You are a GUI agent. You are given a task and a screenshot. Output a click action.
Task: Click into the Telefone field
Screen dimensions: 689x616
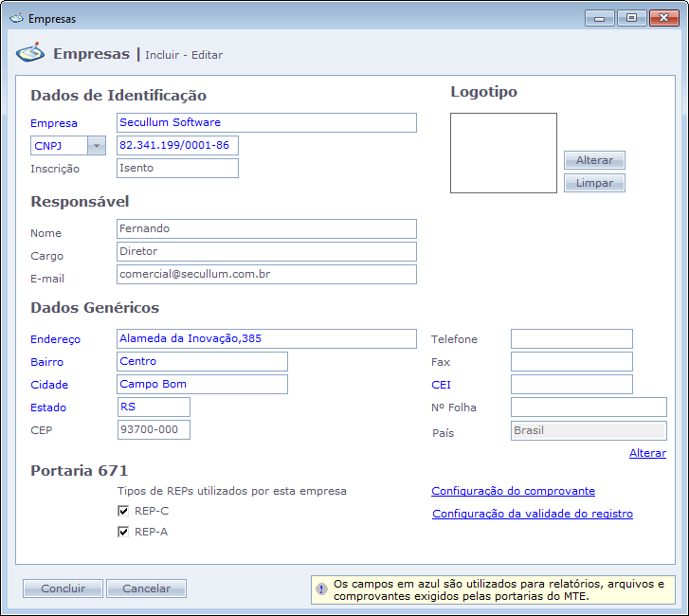pos(571,339)
